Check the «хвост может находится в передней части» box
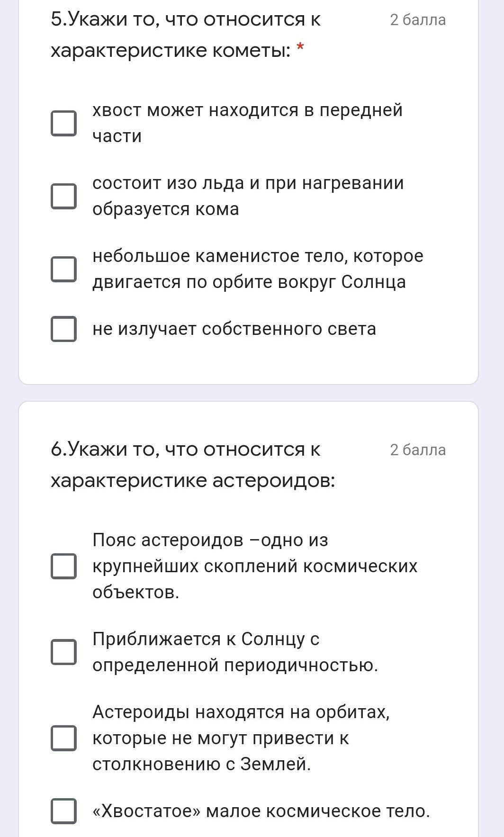Image resolution: width=504 pixels, height=837 pixels. point(63,123)
